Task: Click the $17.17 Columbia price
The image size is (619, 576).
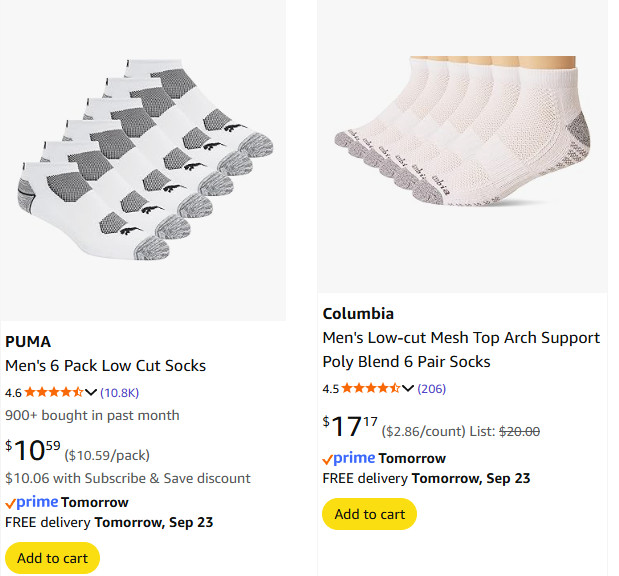Action: pos(350,428)
